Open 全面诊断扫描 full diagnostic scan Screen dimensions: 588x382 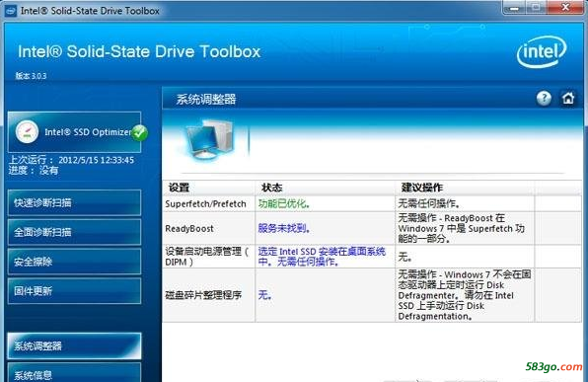click(74, 232)
